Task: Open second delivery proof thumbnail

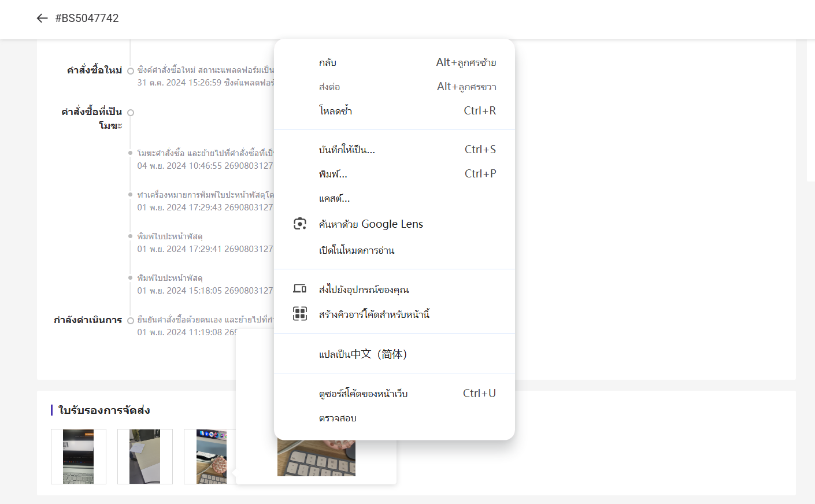Action: coord(145,457)
